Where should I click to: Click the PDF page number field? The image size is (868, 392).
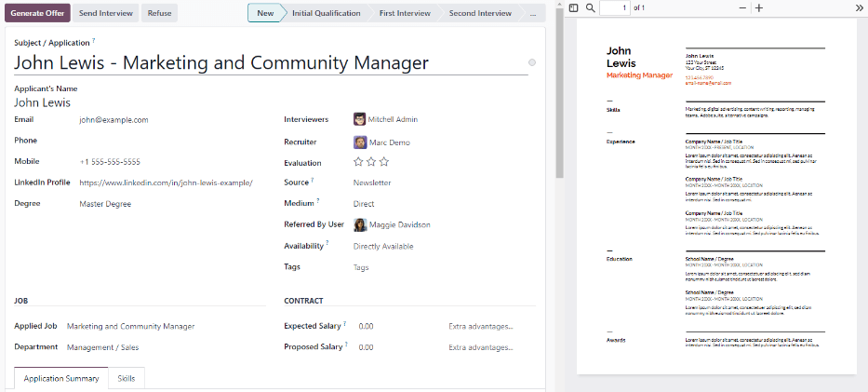(x=614, y=7)
